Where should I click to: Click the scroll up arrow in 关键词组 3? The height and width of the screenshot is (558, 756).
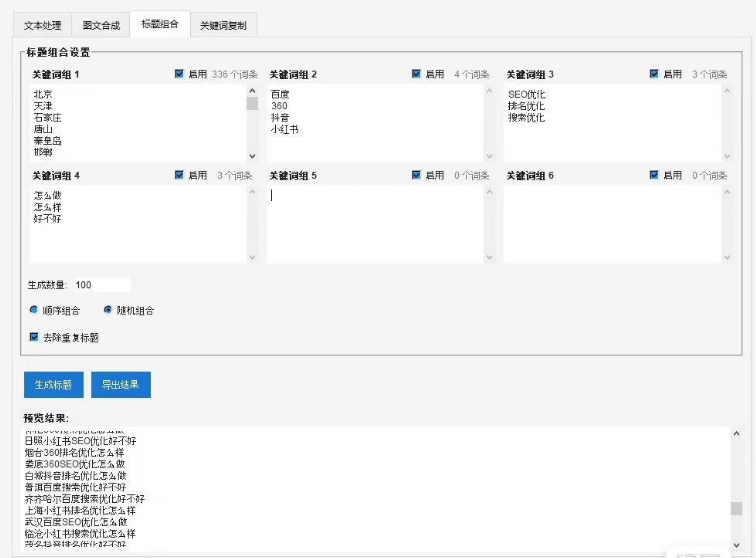point(727,91)
